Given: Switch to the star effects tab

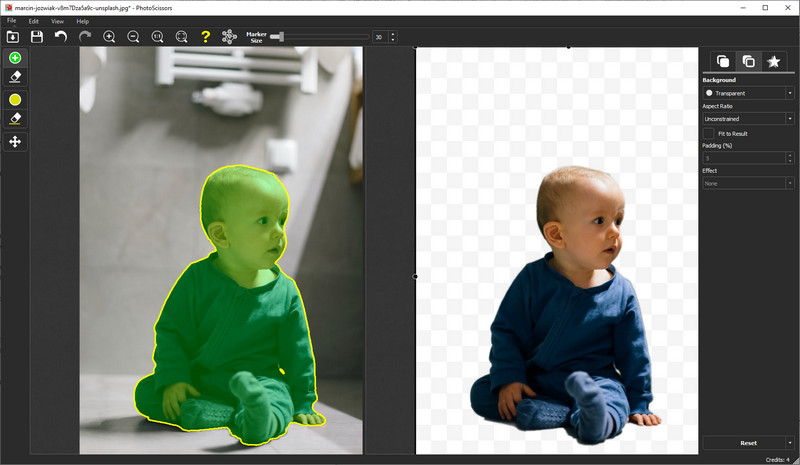Looking at the screenshot, I should click(x=773, y=62).
